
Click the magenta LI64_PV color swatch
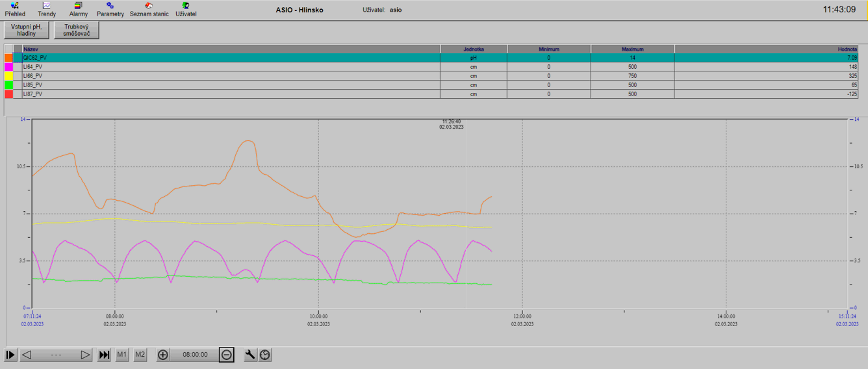point(9,67)
